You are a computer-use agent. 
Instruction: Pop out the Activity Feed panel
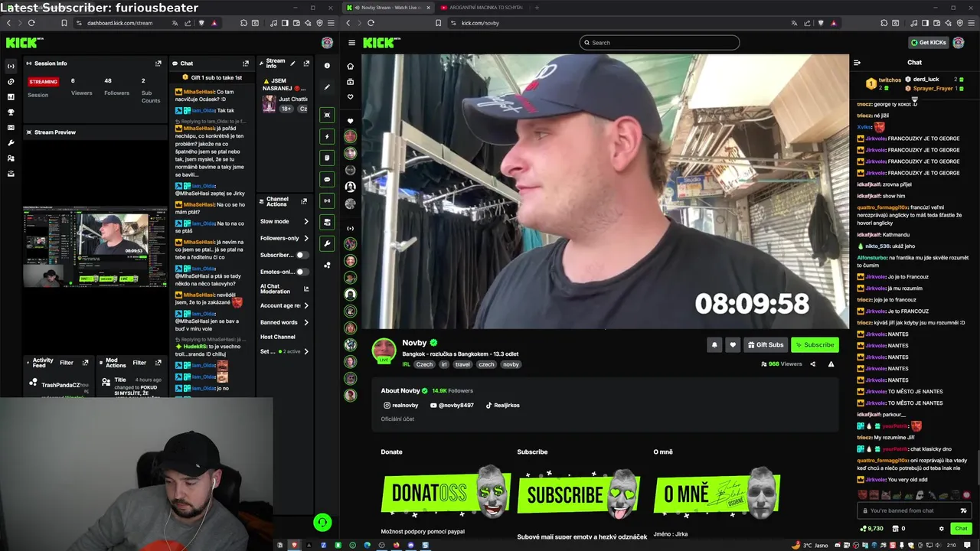coord(85,363)
